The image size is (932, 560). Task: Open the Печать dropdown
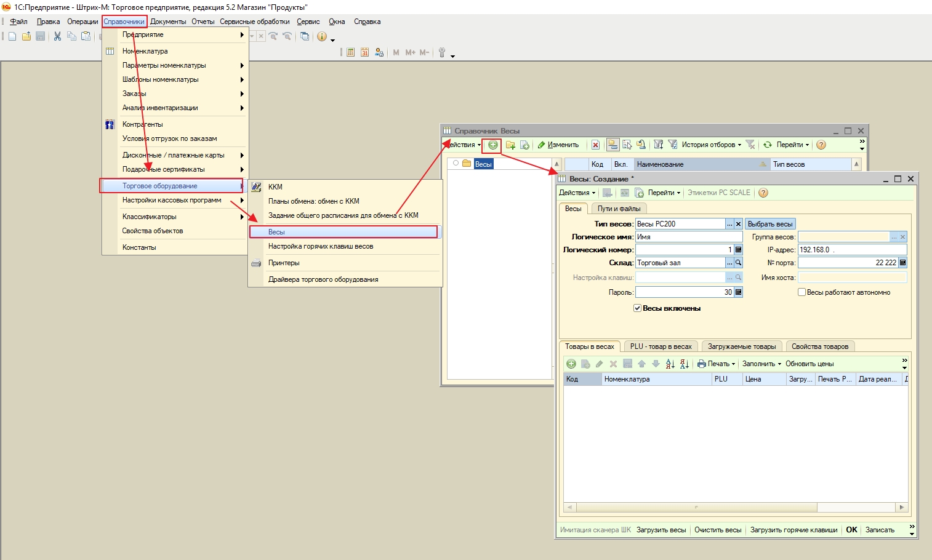(x=717, y=364)
